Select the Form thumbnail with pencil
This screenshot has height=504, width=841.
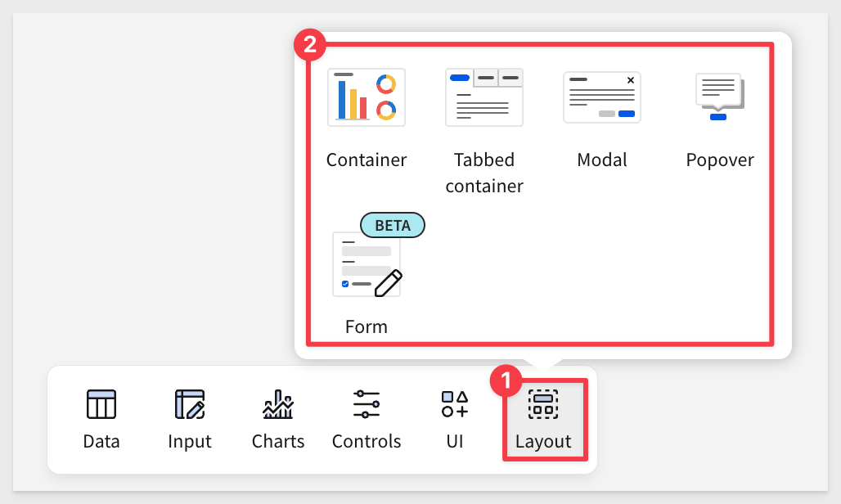[367, 264]
